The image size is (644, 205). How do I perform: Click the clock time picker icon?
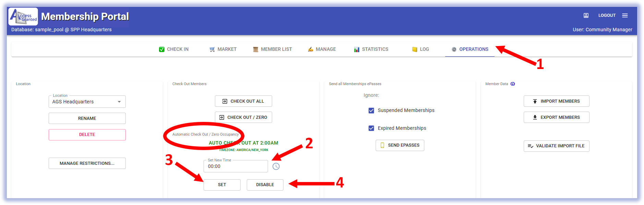(276, 167)
